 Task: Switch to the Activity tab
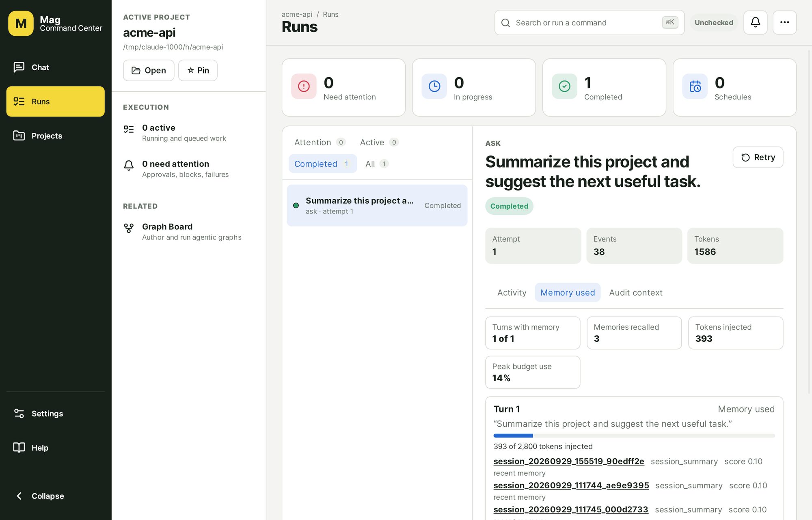(512, 293)
